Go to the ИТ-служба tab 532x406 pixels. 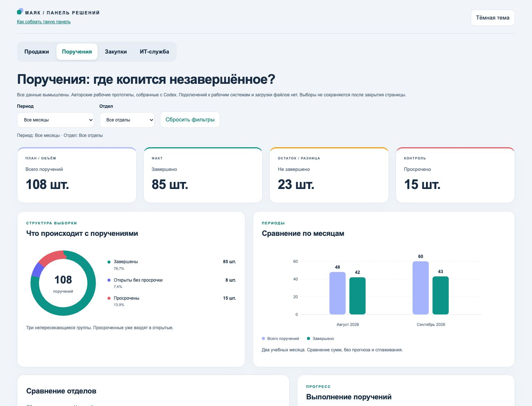(x=154, y=52)
